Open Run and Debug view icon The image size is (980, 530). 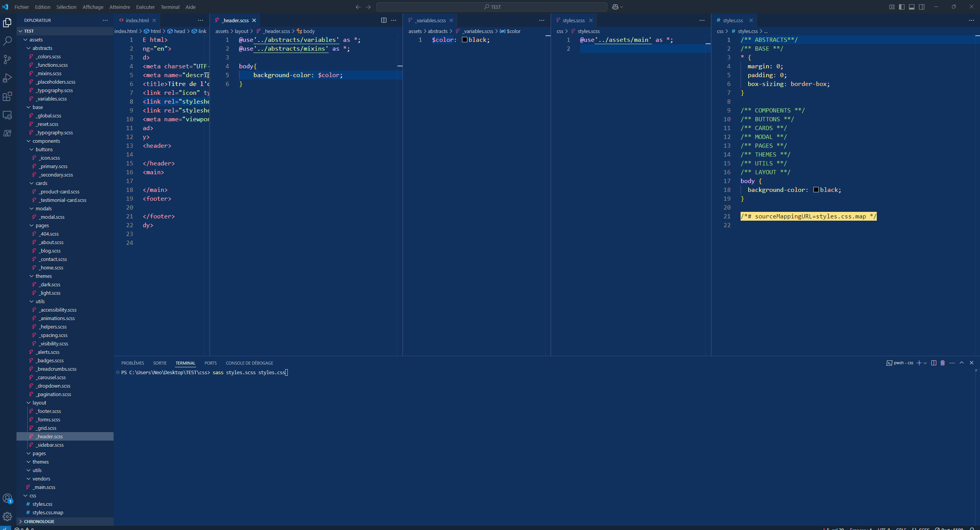click(7, 78)
